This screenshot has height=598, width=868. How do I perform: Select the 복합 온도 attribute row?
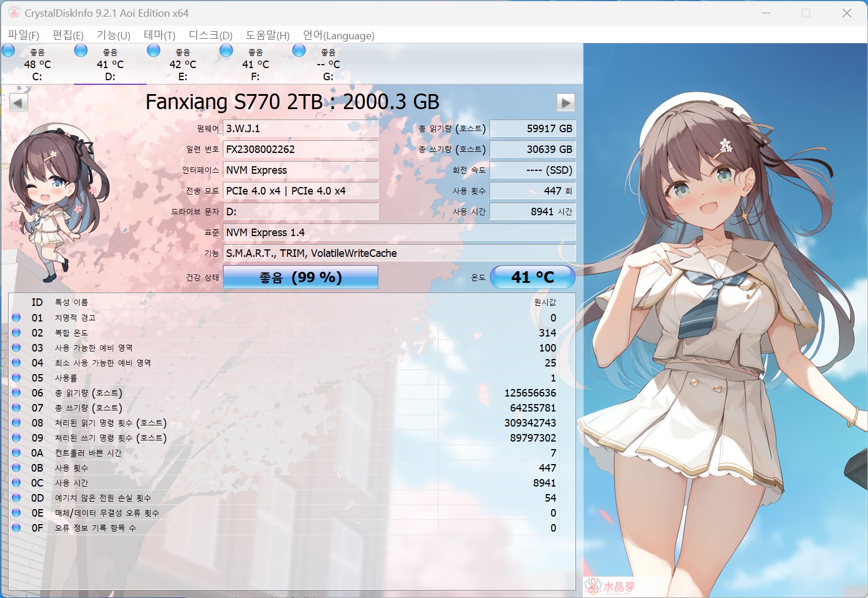[x=285, y=332]
